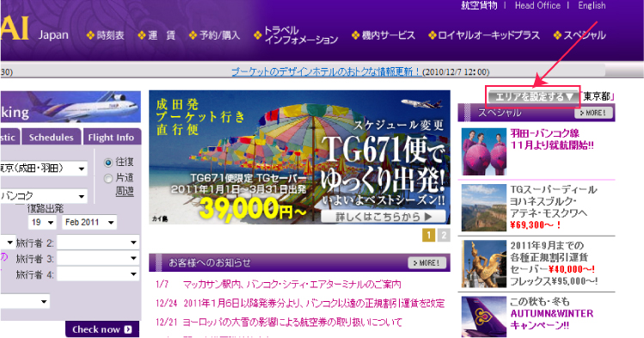Select the 往復 round-trip radio button
Image resolution: width=644 pixels, height=338 pixels.
(108, 163)
